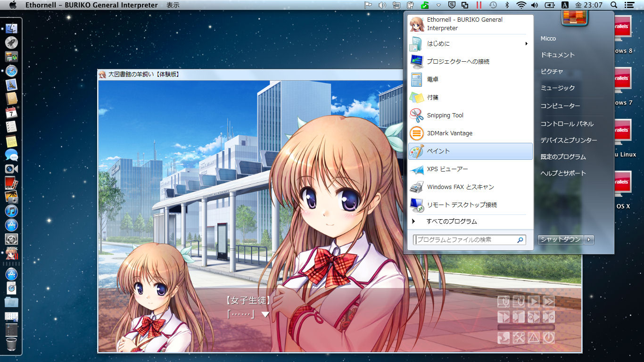Click the power icon in game controls

(x=549, y=337)
